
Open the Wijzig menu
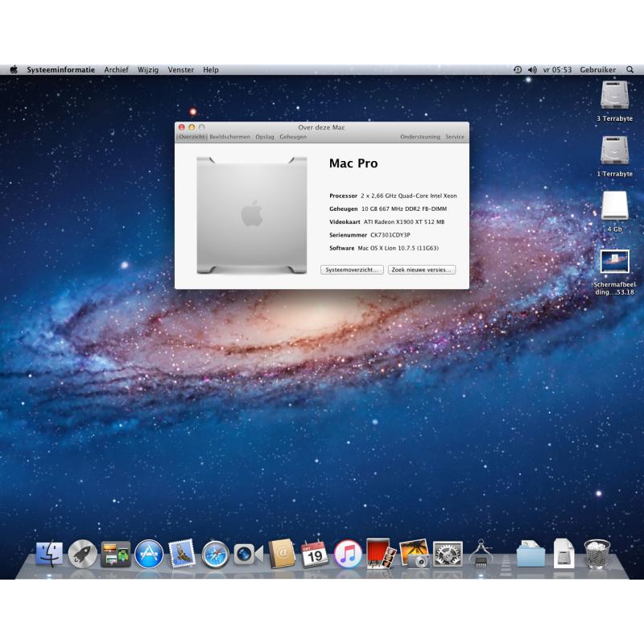(148, 70)
